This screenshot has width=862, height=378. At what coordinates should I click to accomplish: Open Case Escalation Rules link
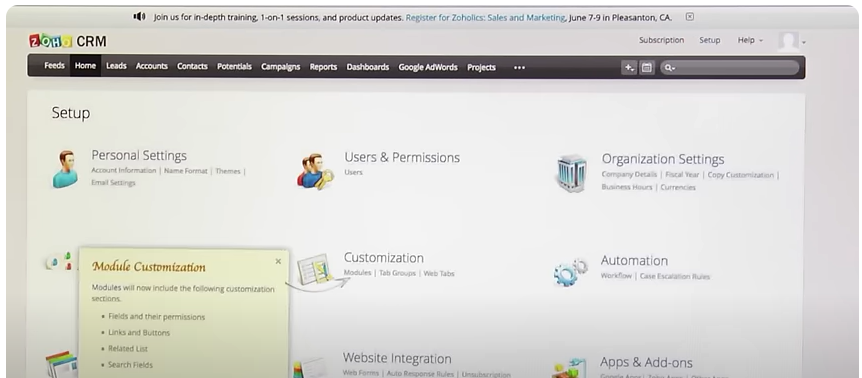pos(675,276)
